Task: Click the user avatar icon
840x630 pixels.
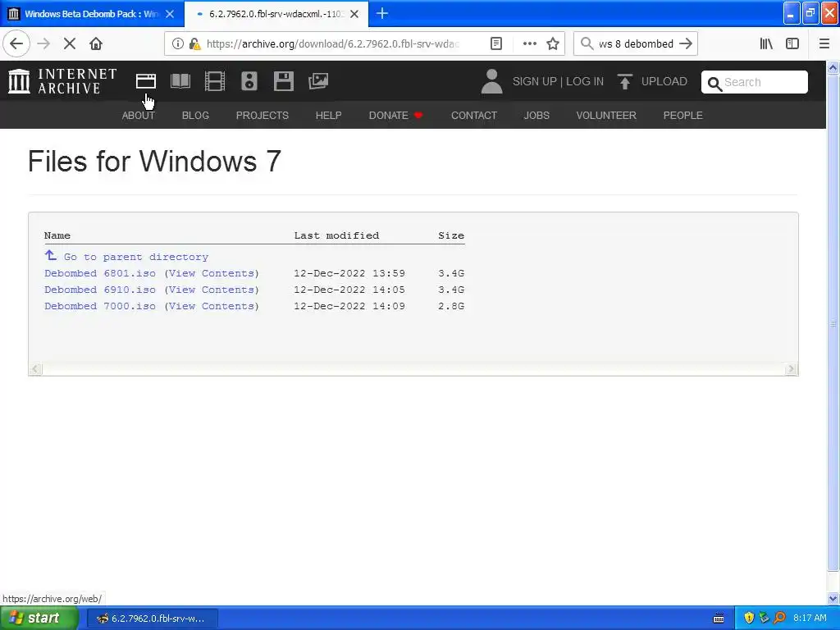Action: point(491,81)
